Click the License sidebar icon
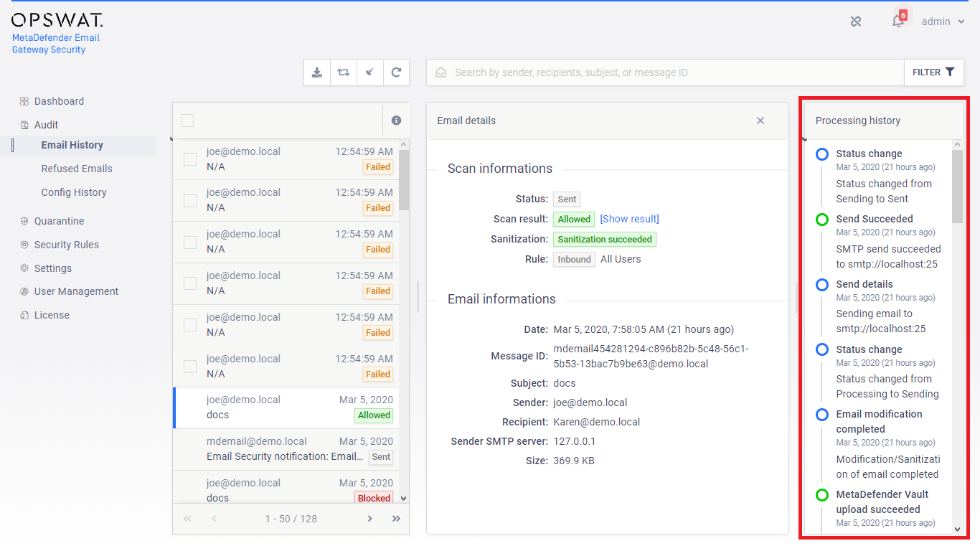980x551 pixels. 24,315
